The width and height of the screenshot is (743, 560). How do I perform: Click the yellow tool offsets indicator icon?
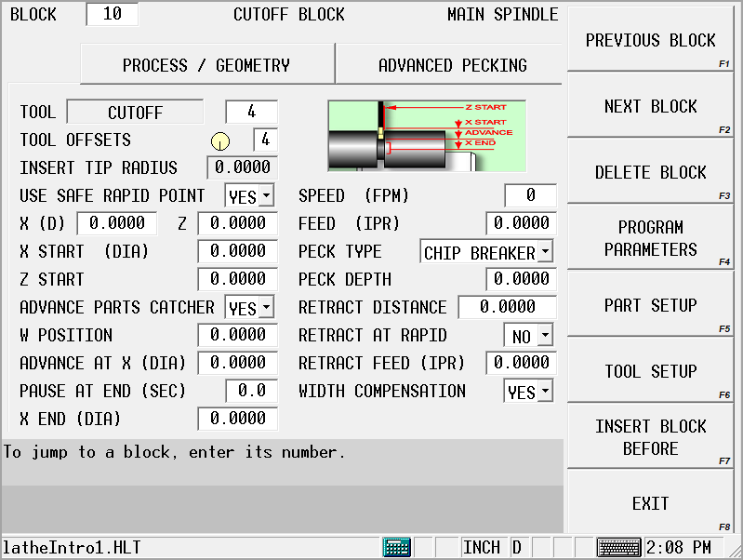point(220,140)
